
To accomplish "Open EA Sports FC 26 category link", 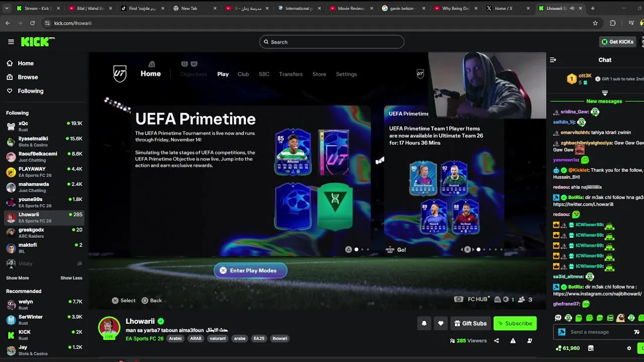I will pos(144,338).
